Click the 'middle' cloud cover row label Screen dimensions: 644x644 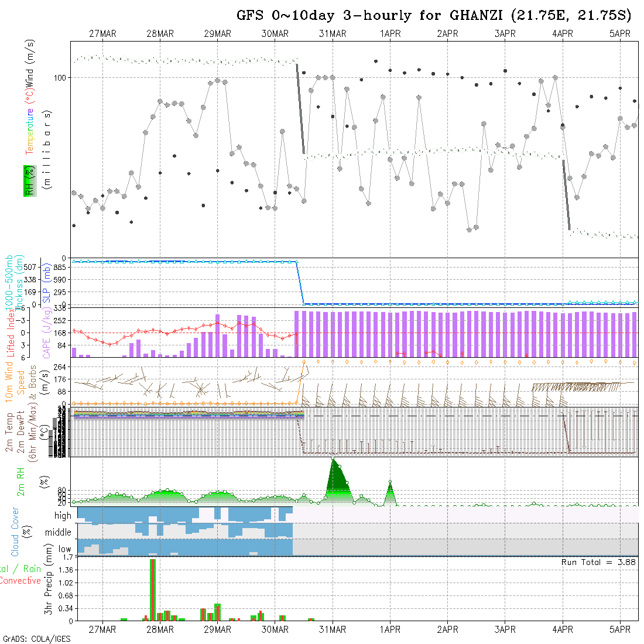59,533
